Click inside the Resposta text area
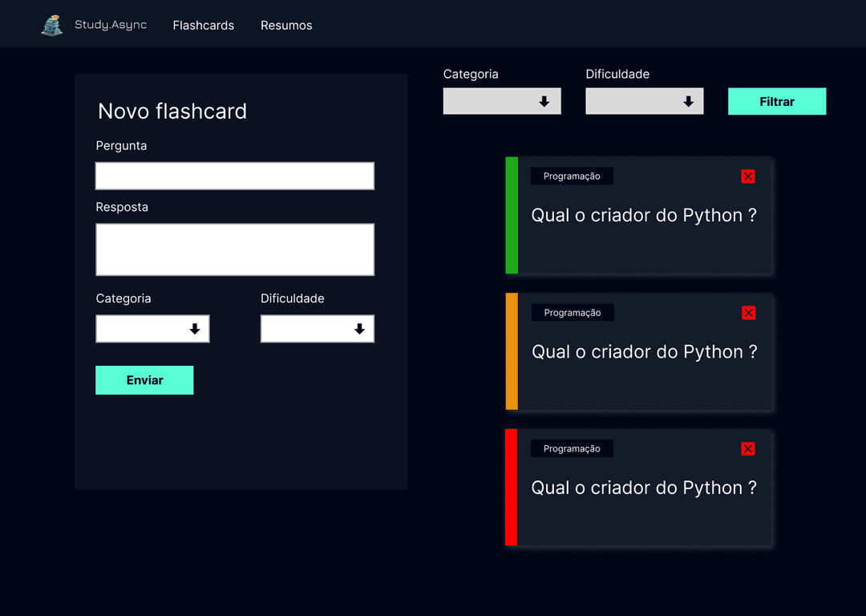 tap(235, 249)
